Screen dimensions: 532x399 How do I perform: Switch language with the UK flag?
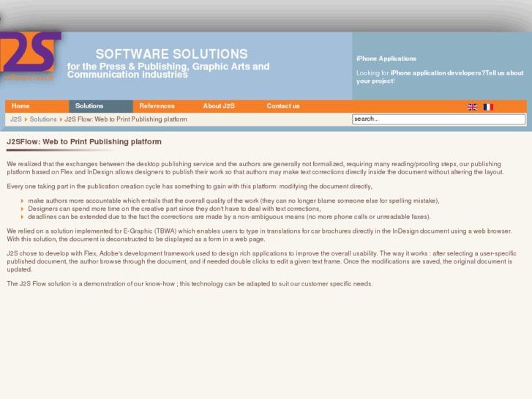(472, 107)
